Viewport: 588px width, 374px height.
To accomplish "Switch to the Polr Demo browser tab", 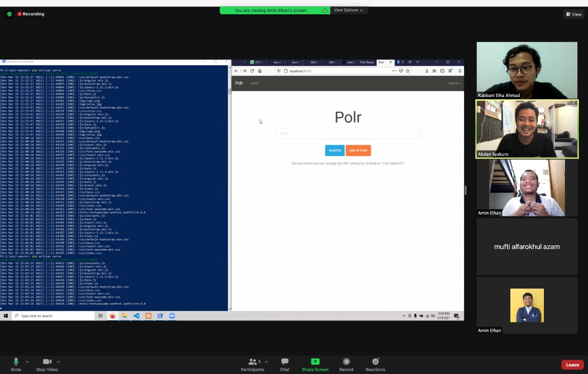I will (367, 62).
